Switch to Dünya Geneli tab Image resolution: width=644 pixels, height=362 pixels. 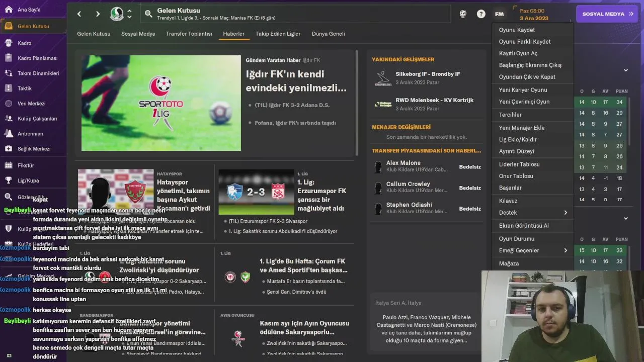(328, 34)
